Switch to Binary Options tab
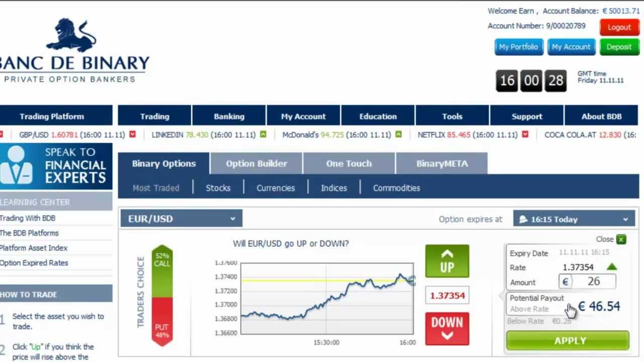This screenshot has height=362, width=644. click(x=164, y=163)
